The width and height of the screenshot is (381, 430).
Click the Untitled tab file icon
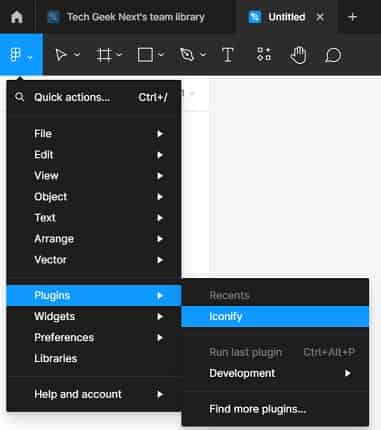255,17
